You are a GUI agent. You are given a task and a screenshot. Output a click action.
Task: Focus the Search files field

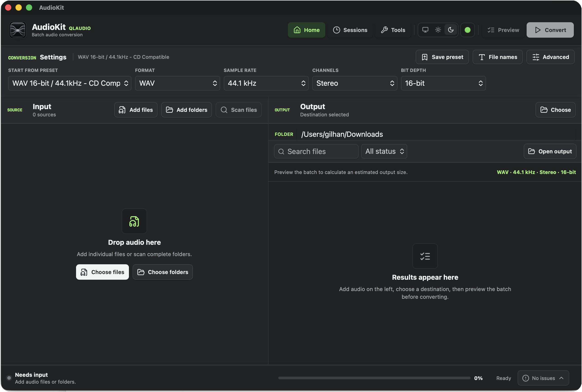pyautogui.click(x=316, y=151)
